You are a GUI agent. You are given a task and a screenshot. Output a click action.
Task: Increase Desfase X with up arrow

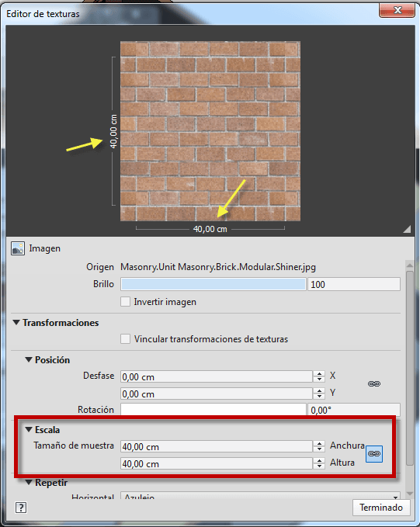pyautogui.click(x=319, y=373)
